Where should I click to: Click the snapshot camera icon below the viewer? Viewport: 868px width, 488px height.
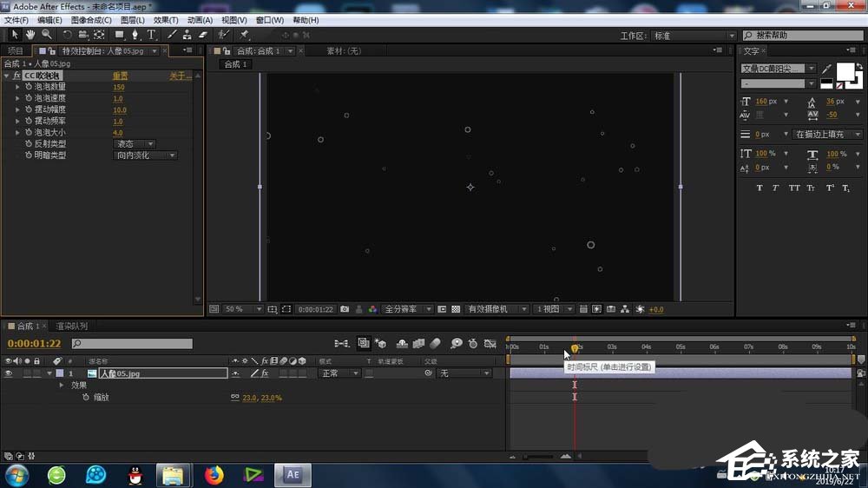click(345, 309)
